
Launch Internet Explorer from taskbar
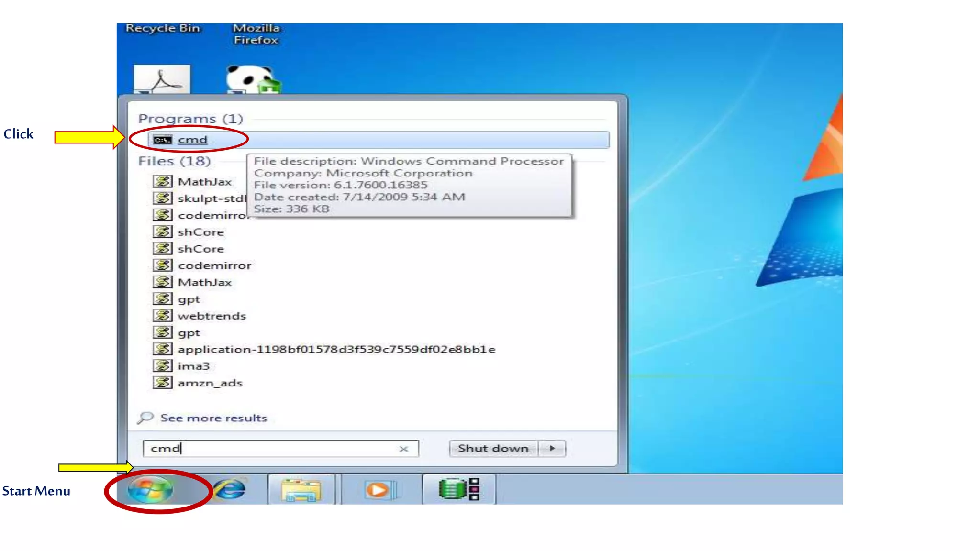pos(230,490)
